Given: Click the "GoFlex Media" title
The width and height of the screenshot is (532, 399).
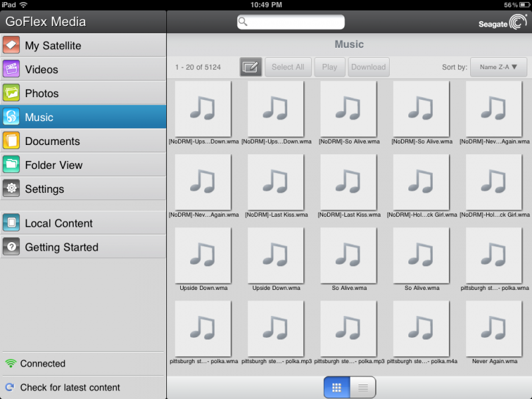Looking at the screenshot, I should 46,22.
